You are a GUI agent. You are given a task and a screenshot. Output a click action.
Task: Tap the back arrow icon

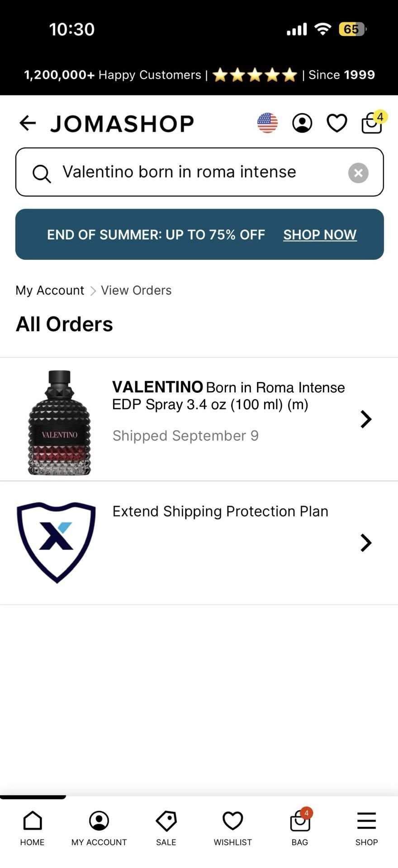28,123
